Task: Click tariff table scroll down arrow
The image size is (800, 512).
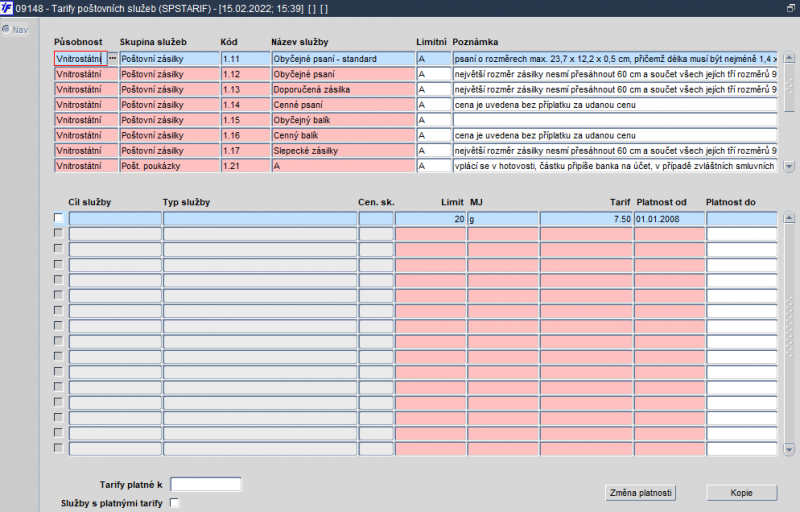Action: [x=789, y=449]
